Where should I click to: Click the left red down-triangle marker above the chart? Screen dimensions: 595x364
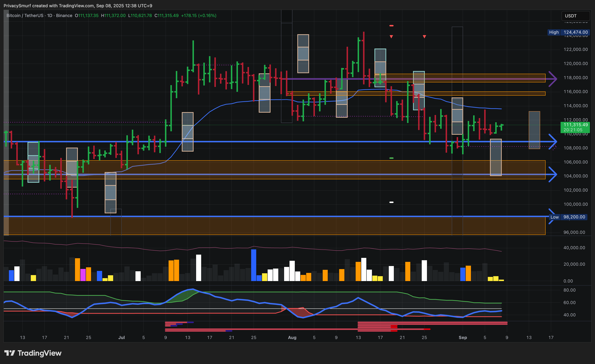tap(391, 37)
